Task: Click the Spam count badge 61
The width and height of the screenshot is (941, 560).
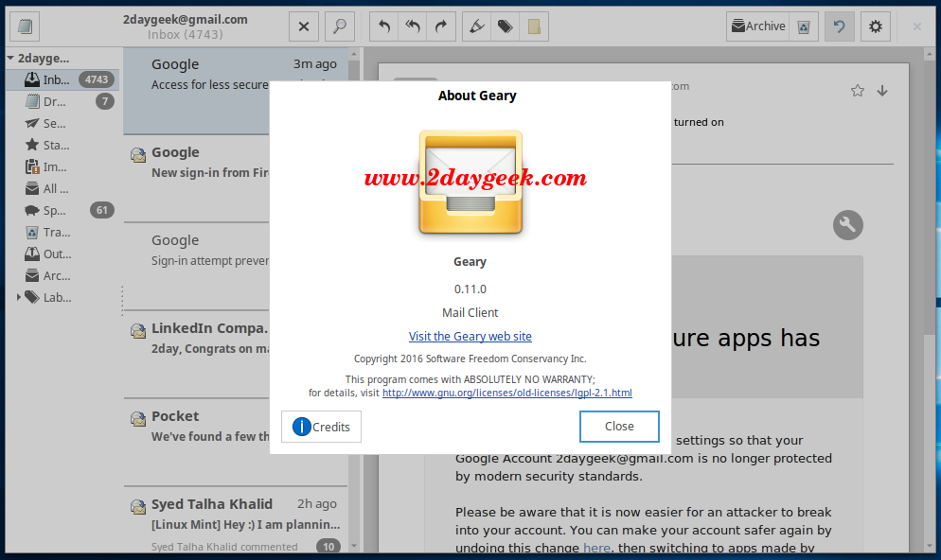Action: pyautogui.click(x=102, y=210)
